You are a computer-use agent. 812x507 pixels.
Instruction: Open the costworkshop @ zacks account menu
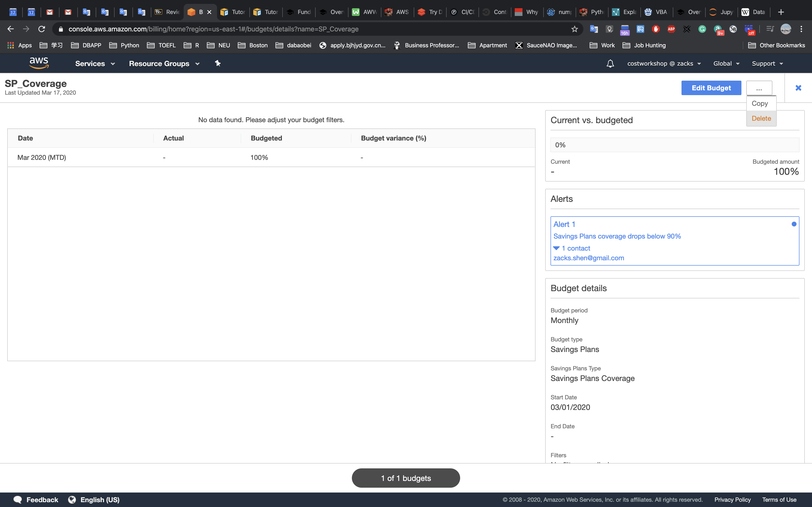tap(664, 64)
